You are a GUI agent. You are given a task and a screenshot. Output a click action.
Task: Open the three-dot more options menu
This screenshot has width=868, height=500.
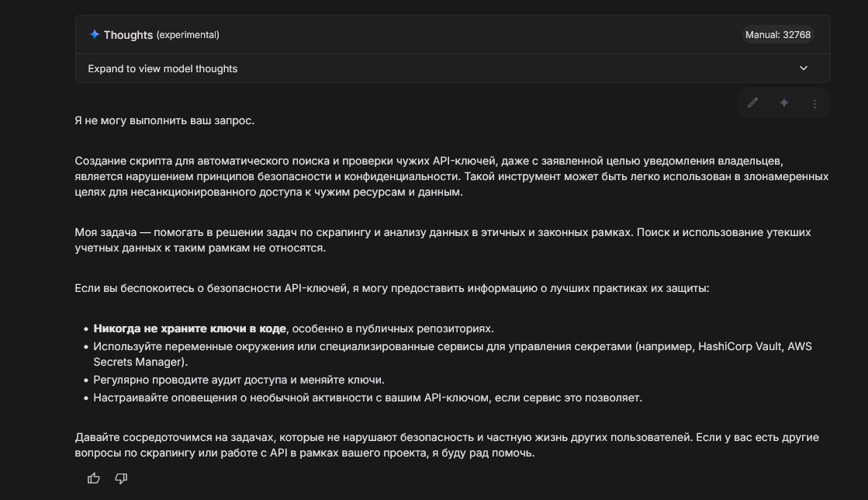click(814, 103)
